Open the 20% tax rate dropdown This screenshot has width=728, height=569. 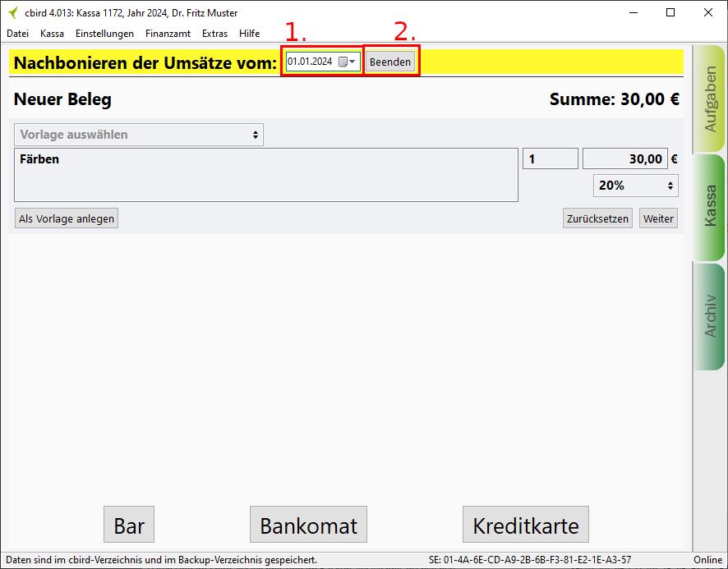tap(635, 186)
